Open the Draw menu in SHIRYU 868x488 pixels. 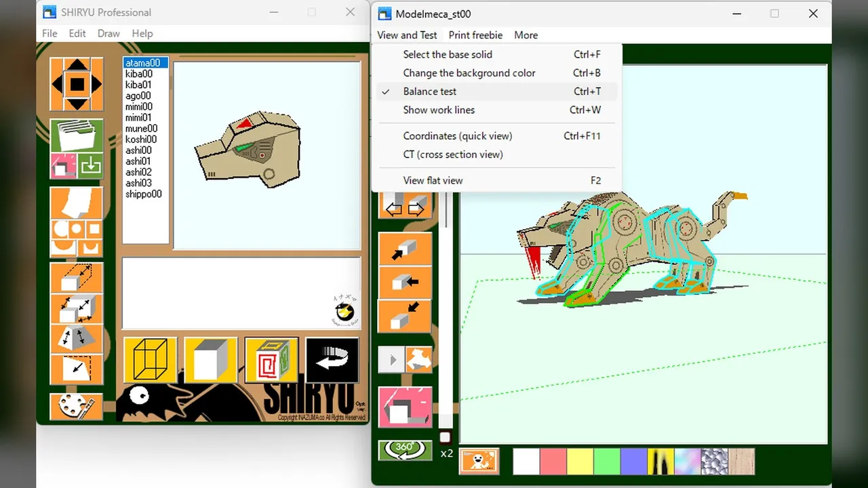[108, 33]
